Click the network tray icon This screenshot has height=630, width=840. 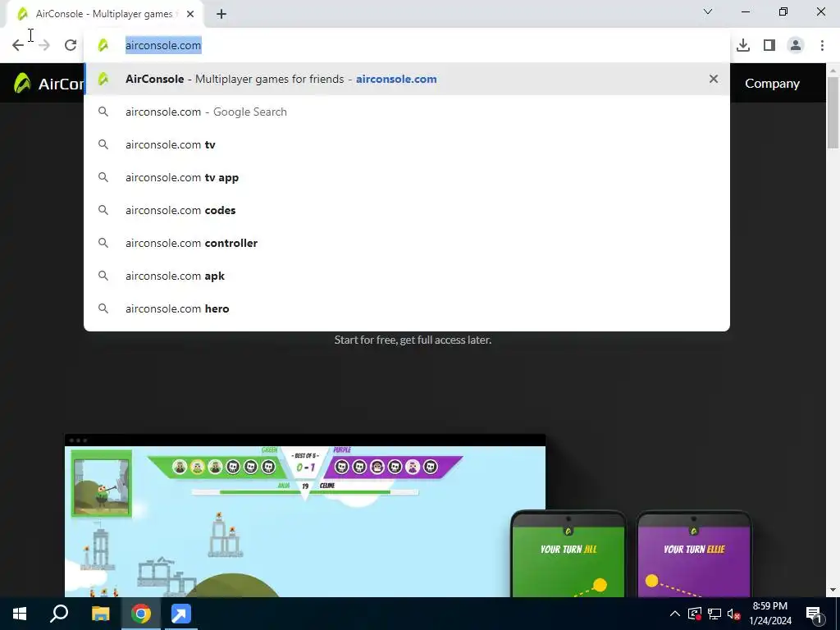(x=714, y=614)
